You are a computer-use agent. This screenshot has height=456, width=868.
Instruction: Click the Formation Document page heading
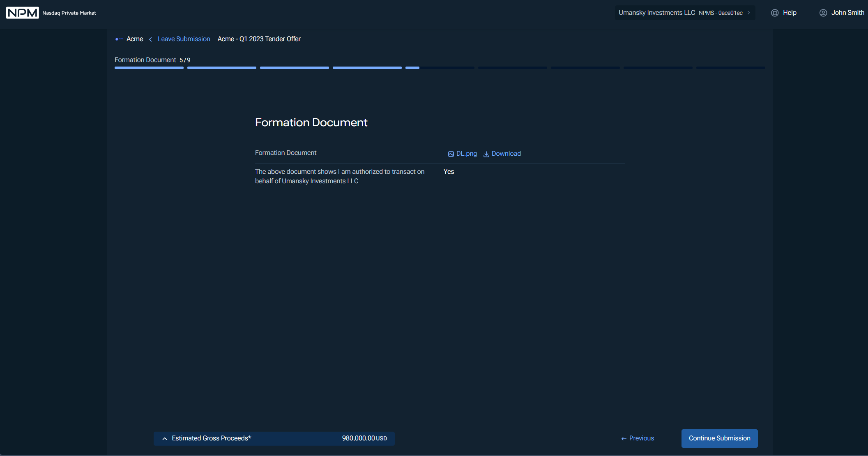click(311, 122)
